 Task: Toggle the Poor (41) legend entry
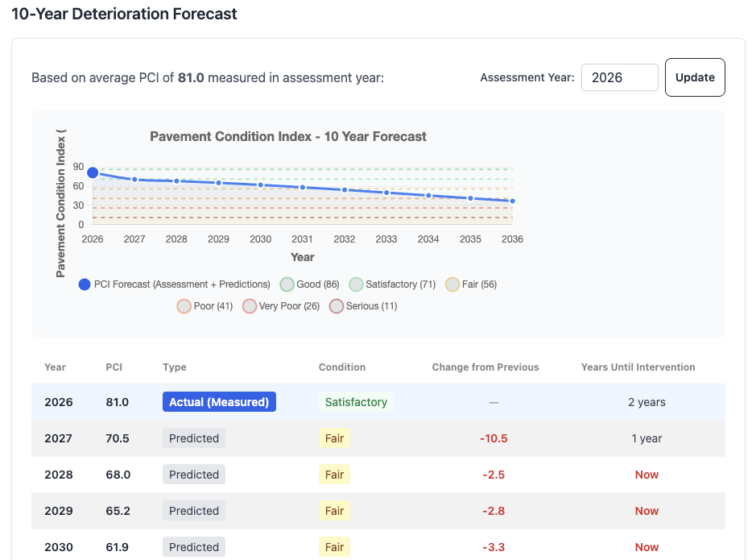point(205,306)
